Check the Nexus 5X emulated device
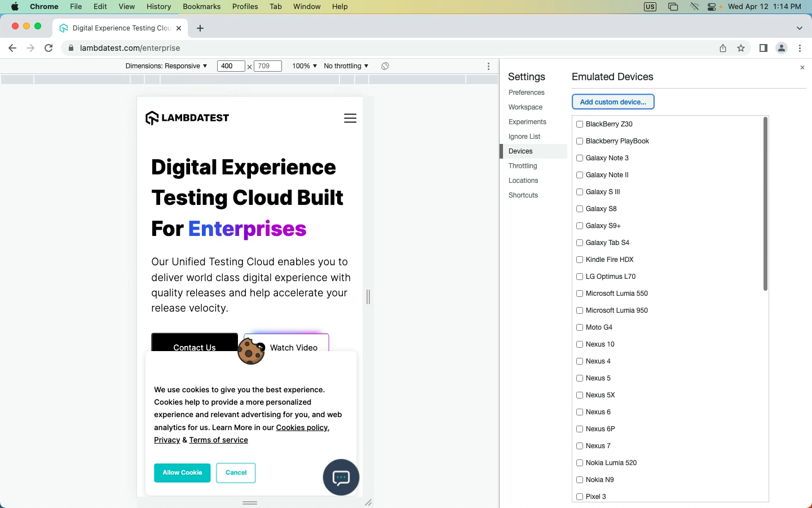 [x=579, y=395]
